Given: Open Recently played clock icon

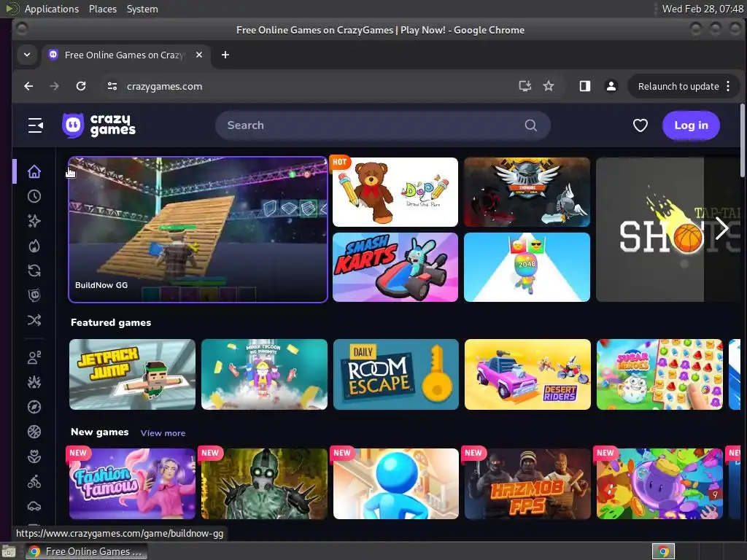Looking at the screenshot, I should (x=34, y=196).
